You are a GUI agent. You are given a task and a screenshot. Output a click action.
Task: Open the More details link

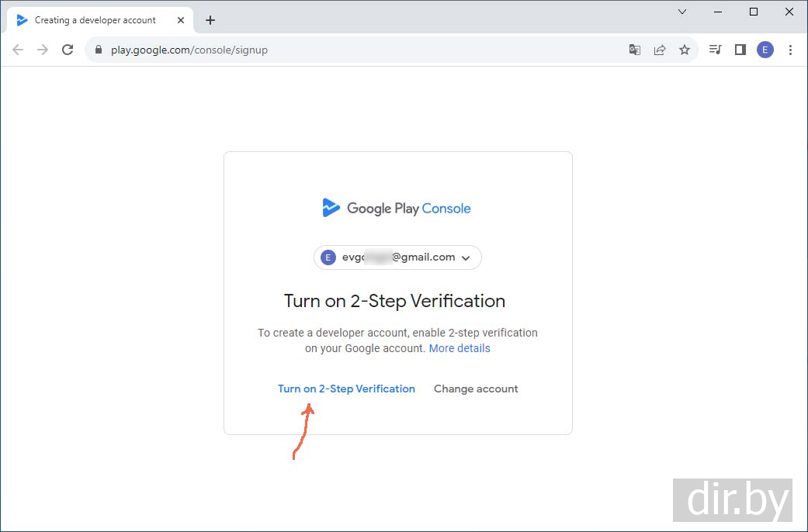(459, 348)
